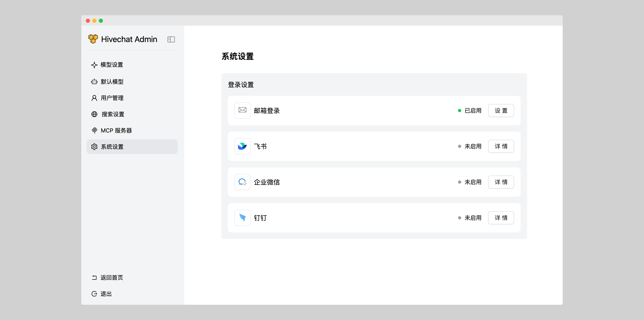Screen dimensions: 644x320
Task: Click the robot icon beside 默认模型
Action: (x=94, y=82)
